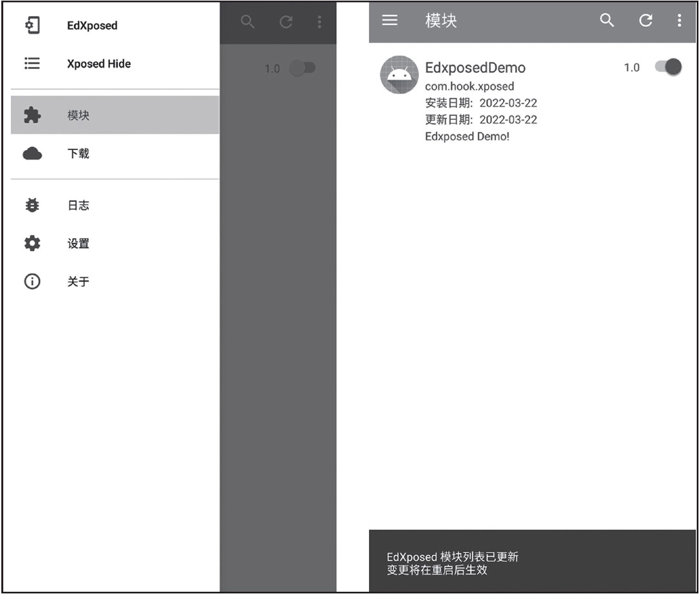Viewport: 700px width, 595px height.
Task: Open overflow menu in 模块 toolbar
Action: [679, 20]
